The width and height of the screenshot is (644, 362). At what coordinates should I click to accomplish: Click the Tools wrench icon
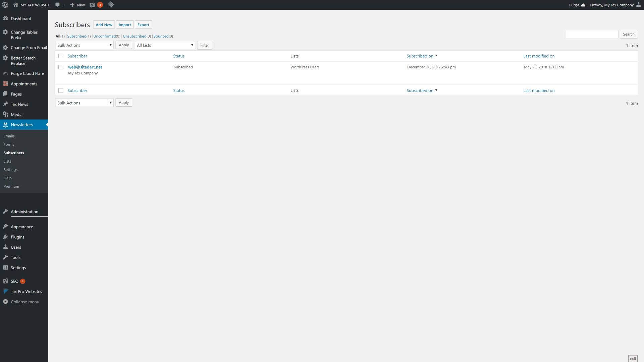(5, 257)
